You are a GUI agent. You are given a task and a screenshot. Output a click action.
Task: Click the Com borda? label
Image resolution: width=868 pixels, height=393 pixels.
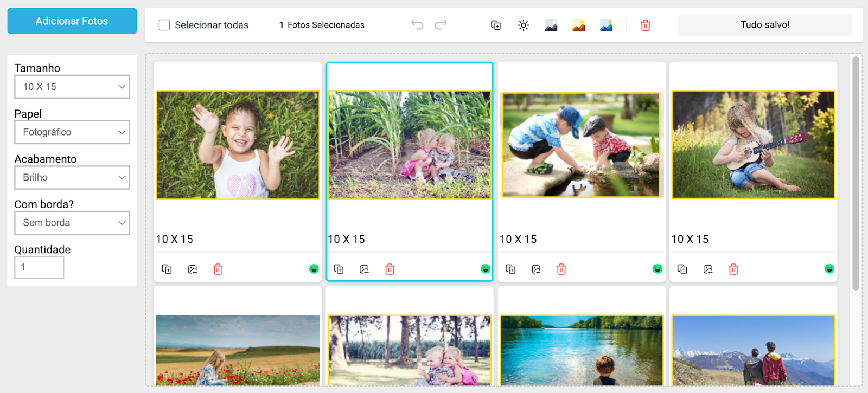click(x=44, y=204)
